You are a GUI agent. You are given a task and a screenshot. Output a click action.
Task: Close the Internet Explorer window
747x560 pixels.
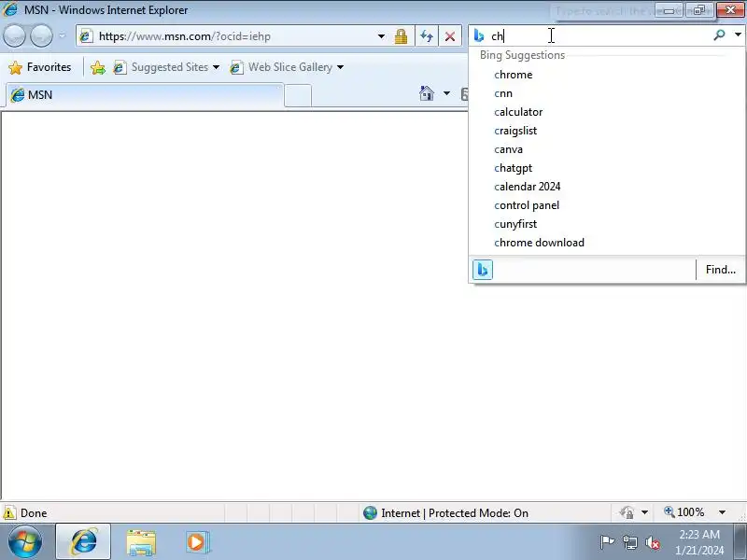point(730,9)
